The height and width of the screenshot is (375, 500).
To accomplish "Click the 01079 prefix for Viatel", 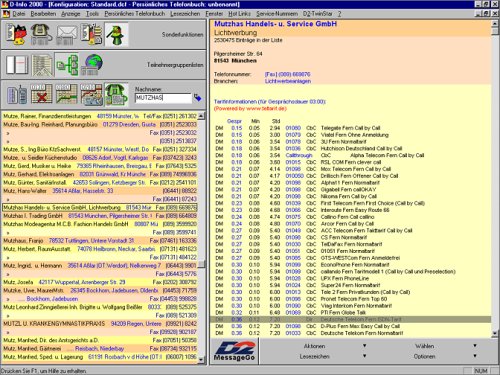I will [x=293, y=135].
